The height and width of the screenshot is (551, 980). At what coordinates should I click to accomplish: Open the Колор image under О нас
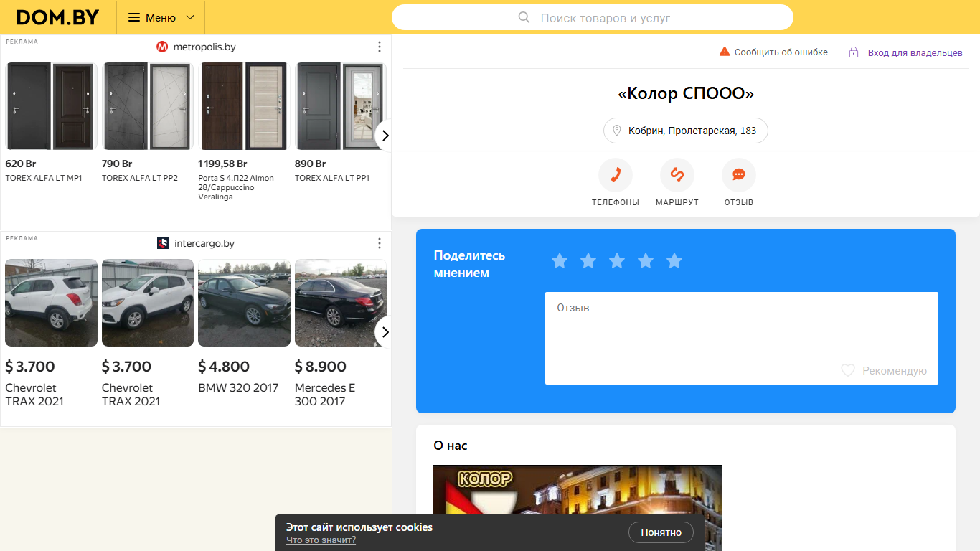[578, 508]
